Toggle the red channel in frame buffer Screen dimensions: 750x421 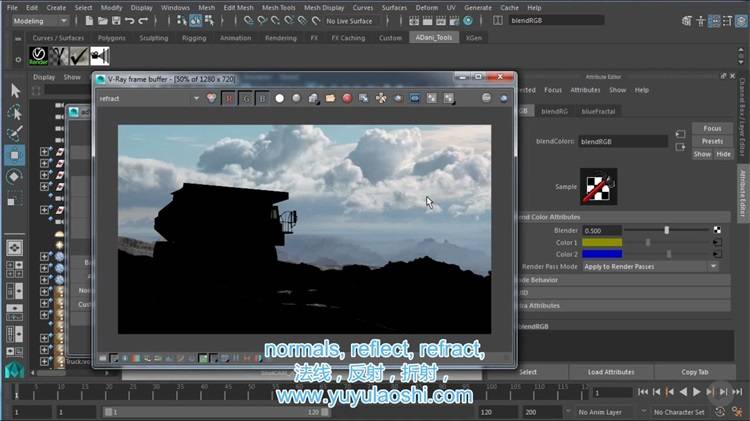(228, 98)
